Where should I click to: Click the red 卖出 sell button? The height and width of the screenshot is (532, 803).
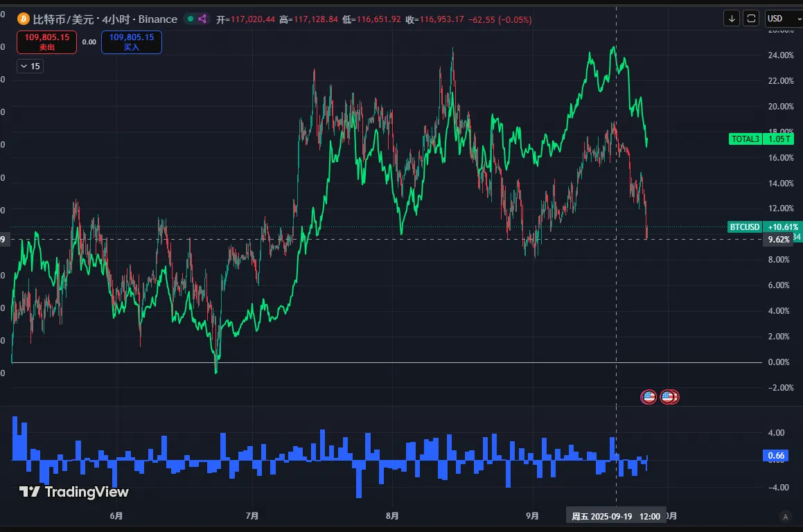[47, 42]
